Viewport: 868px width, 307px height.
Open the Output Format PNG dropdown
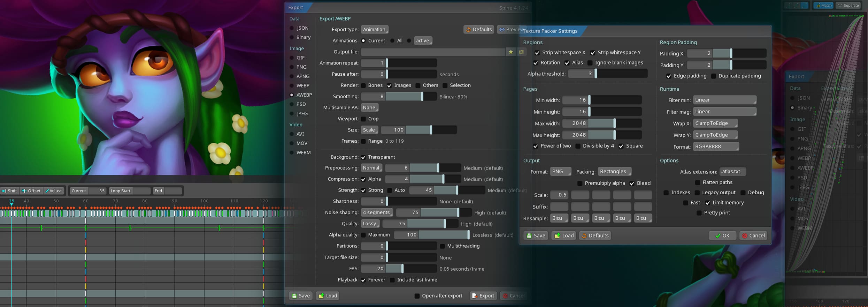click(560, 172)
